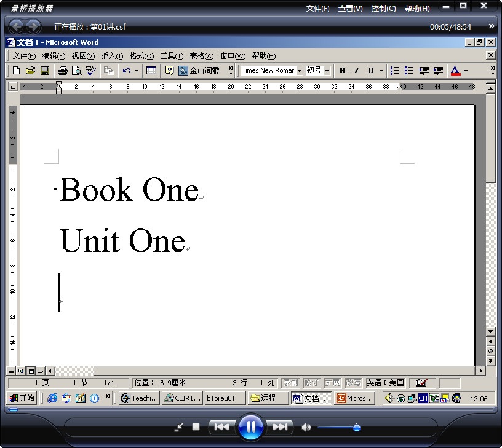The height and width of the screenshot is (448, 502).
Task: Switch to the 远程 folder taskbar button
Action: click(x=268, y=398)
